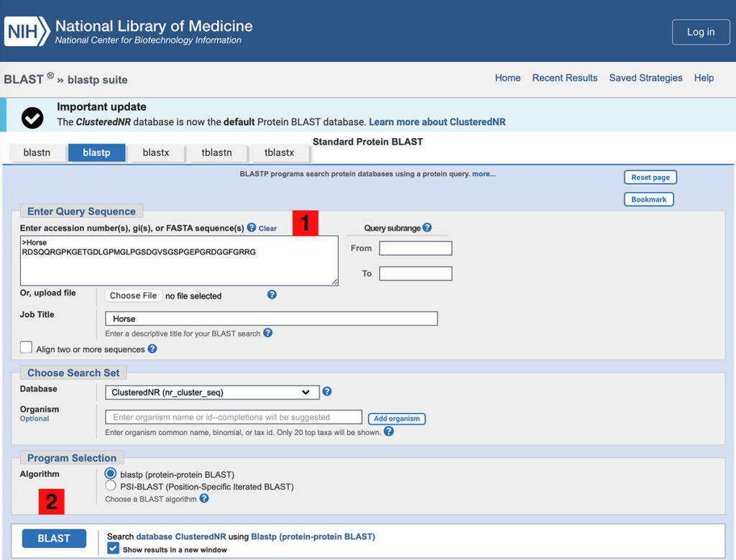The height and width of the screenshot is (560, 736).
Task: Switch to the blastp tab
Action: (97, 152)
